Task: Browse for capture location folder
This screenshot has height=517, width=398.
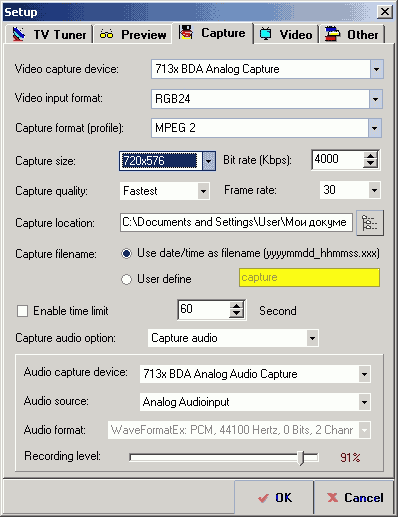Action: (x=370, y=223)
